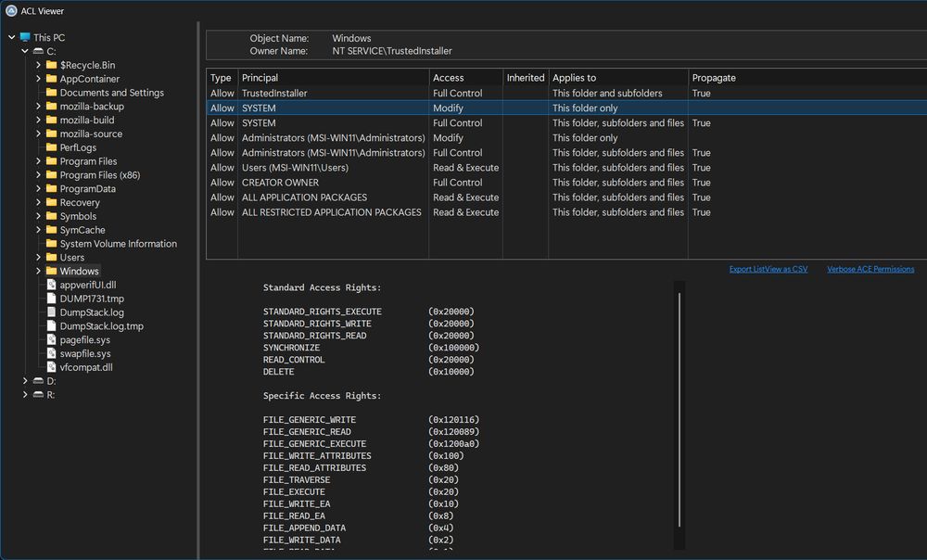Sort list by Type column header
The width and height of the screenshot is (927, 560).
222,78
